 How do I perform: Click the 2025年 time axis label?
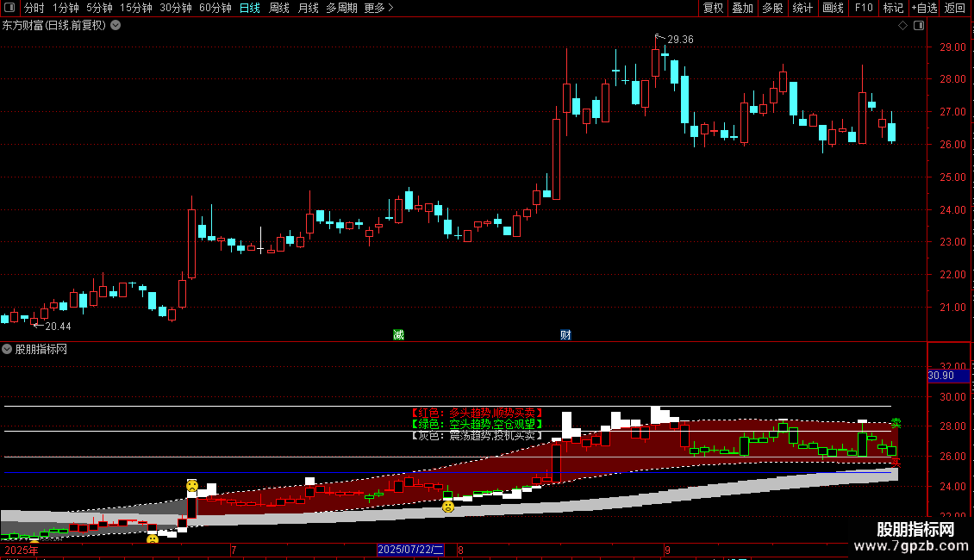click(22, 550)
